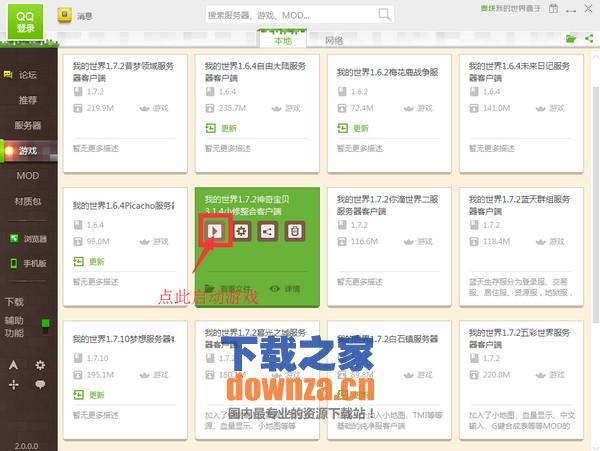
Task: Click 更新 on the 1.6.4Picacho card
Action: [89, 262]
